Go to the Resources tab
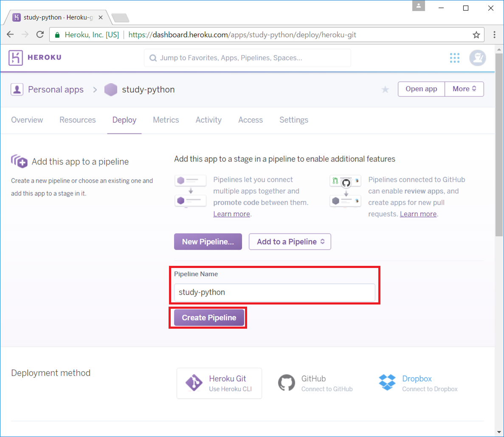Image resolution: width=504 pixels, height=437 pixels. point(77,120)
